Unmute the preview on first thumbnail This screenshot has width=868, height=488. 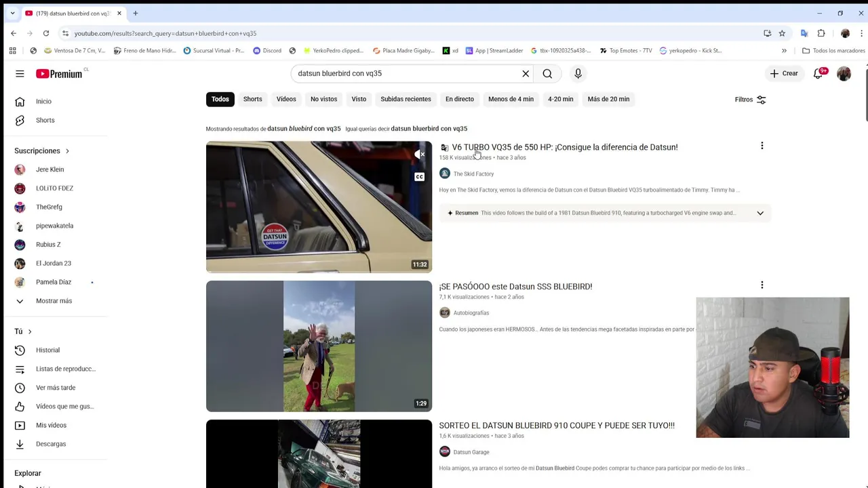420,155
